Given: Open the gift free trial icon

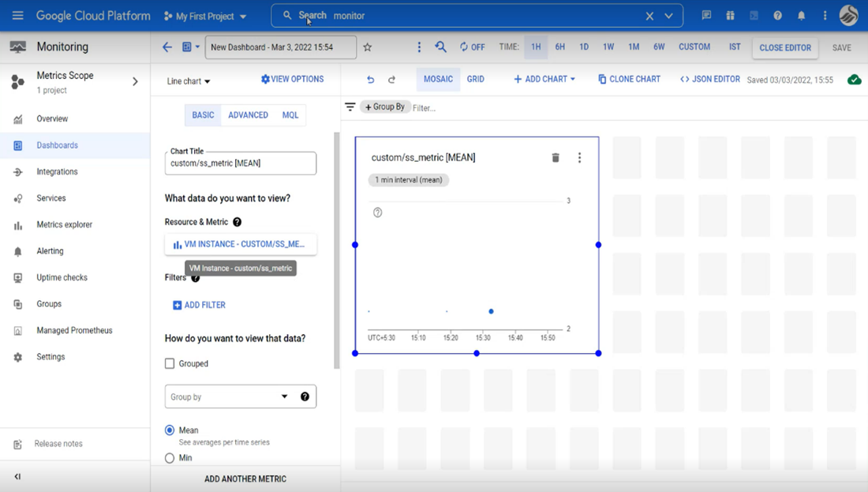Looking at the screenshot, I should pos(730,16).
